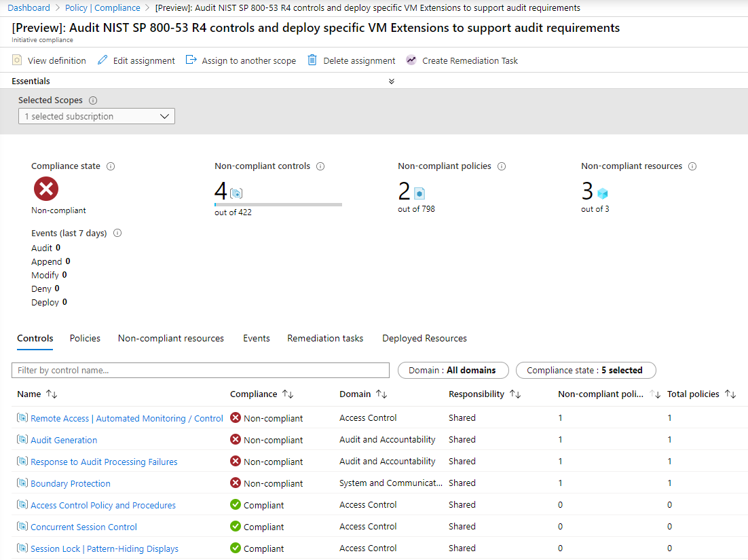Screen dimensions: 748x560
Task: Open the Audit Generation control link
Action: pyautogui.click(x=63, y=439)
